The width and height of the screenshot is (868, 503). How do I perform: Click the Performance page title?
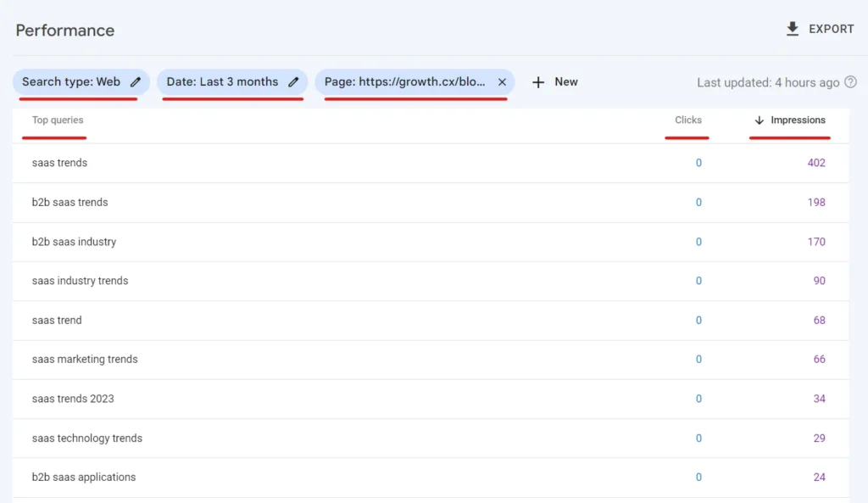pyautogui.click(x=64, y=31)
